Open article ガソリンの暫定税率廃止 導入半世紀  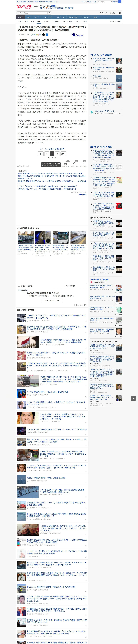point(47,392)
